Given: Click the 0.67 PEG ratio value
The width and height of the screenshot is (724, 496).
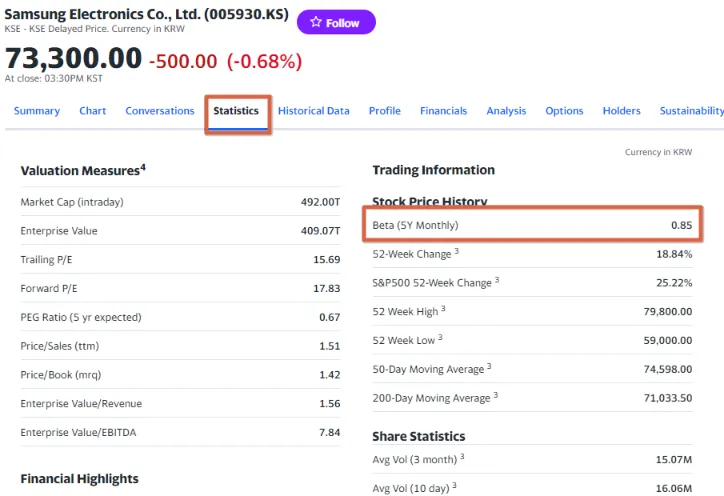Looking at the screenshot, I should tap(330, 317).
